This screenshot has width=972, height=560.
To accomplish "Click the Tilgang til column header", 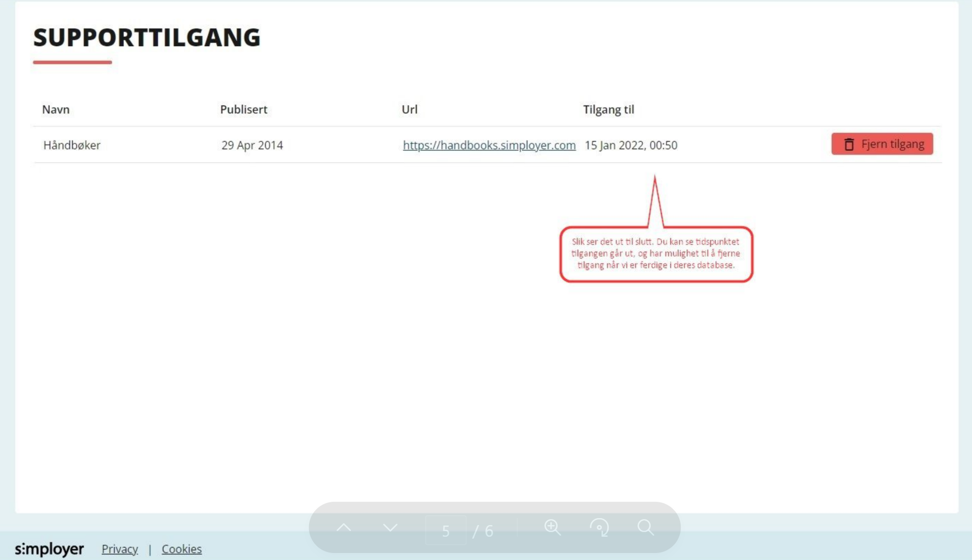I will pyautogui.click(x=608, y=109).
